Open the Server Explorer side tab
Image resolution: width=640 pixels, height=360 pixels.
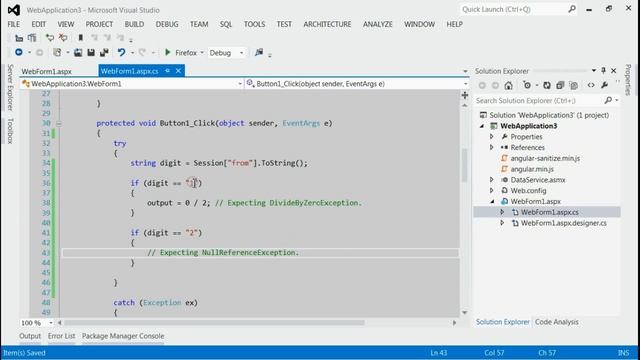tap(10, 87)
